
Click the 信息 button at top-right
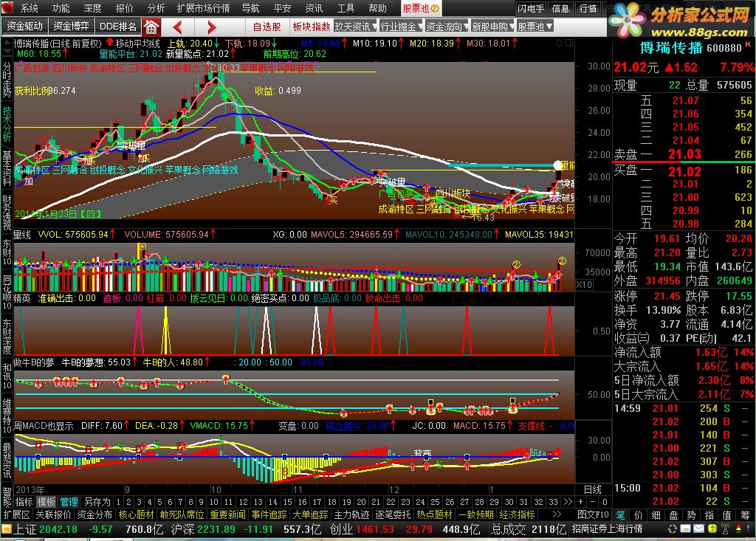pos(560,8)
